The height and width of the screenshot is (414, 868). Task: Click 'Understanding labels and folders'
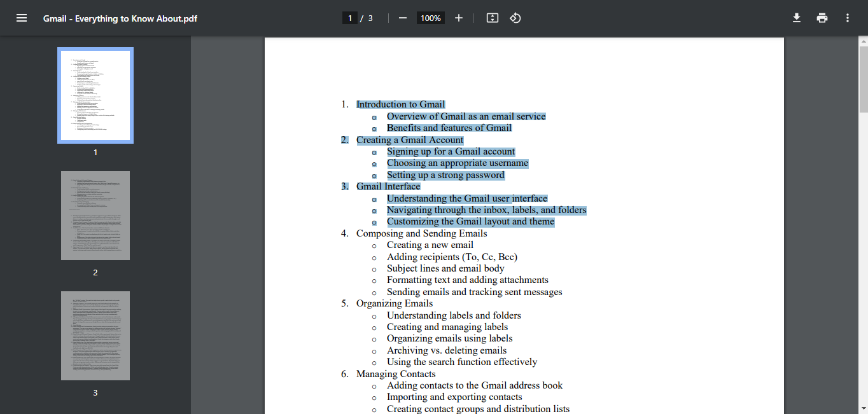454,315
